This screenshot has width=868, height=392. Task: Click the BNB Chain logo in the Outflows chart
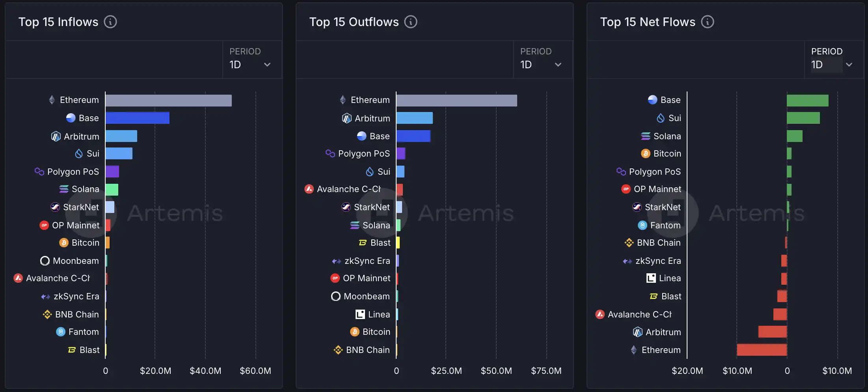(338, 350)
